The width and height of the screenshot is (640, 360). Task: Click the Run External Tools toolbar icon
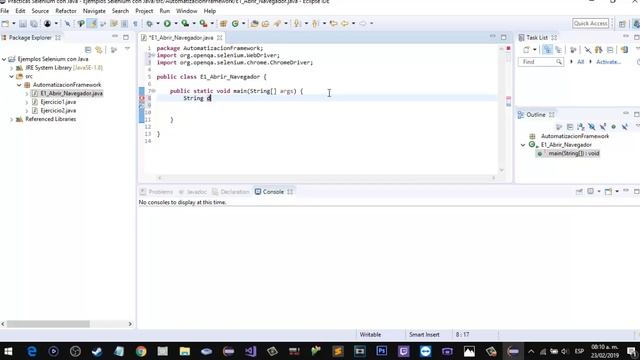click(x=203, y=24)
